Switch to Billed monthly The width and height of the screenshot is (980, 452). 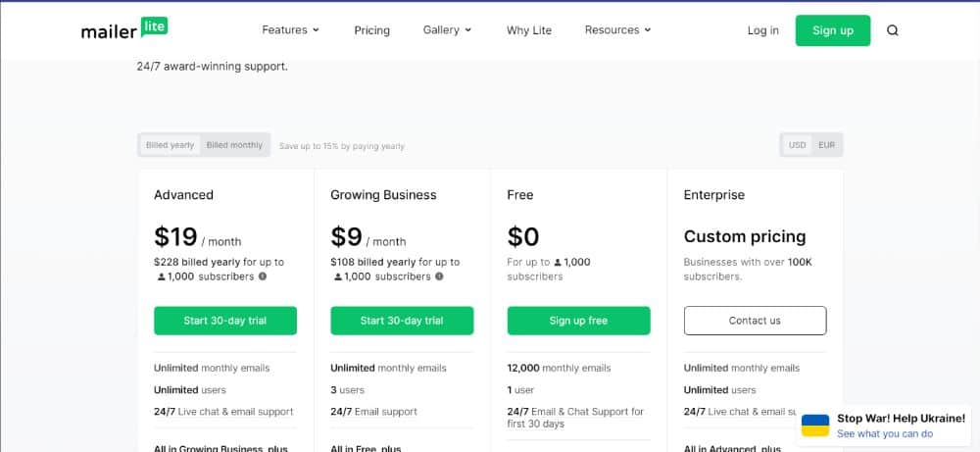pos(234,145)
